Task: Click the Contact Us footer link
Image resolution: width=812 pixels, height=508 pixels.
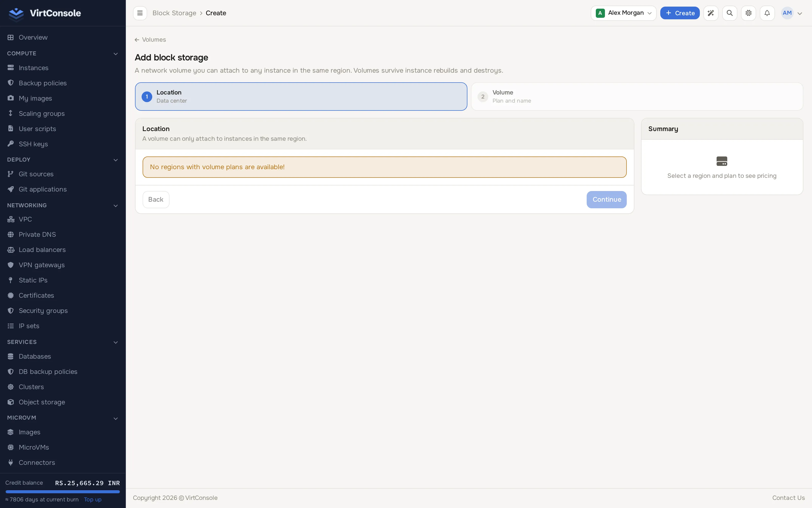Action: pos(788,498)
